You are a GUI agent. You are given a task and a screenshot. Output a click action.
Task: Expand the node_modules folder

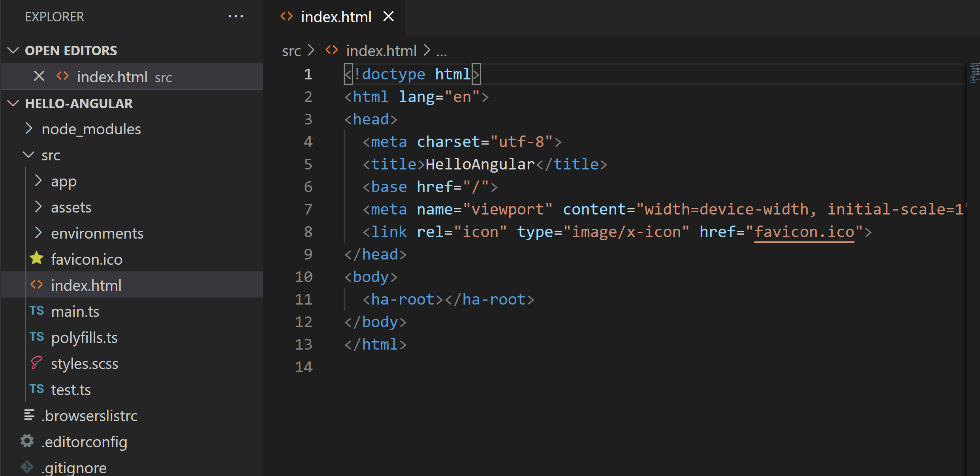pyautogui.click(x=28, y=129)
